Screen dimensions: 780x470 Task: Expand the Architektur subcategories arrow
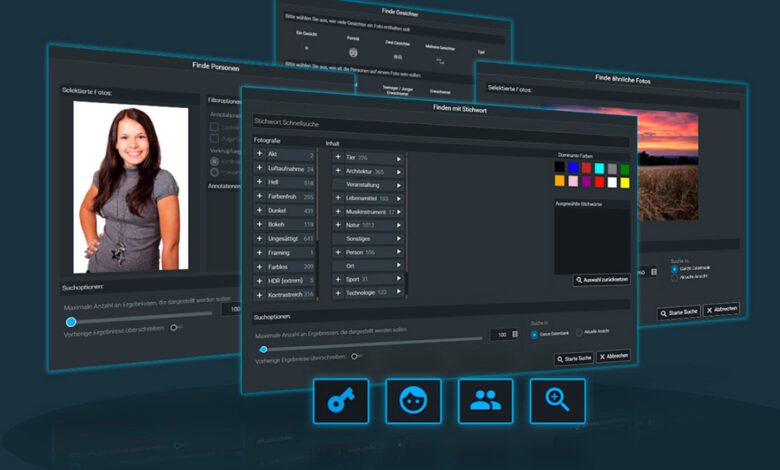pyautogui.click(x=398, y=172)
